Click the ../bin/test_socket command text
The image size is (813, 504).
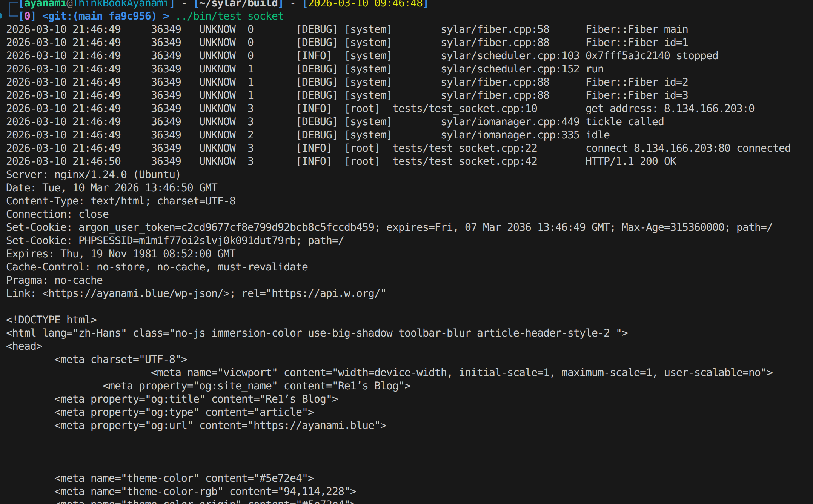pyautogui.click(x=229, y=16)
